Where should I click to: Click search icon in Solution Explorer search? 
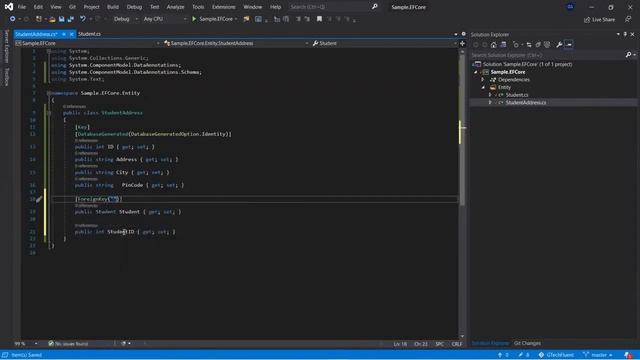(x=628, y=55)
